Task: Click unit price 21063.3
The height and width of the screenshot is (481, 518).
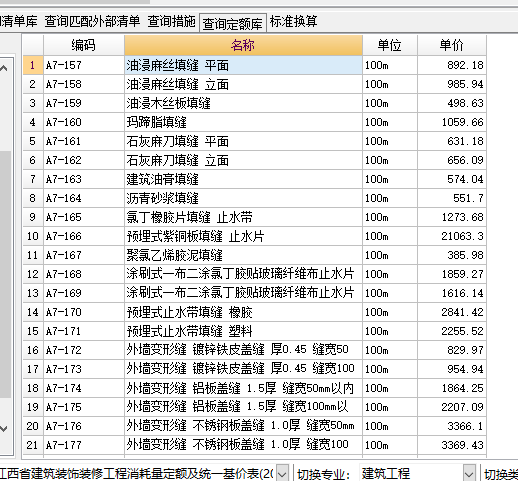Action: coord(462,236)
